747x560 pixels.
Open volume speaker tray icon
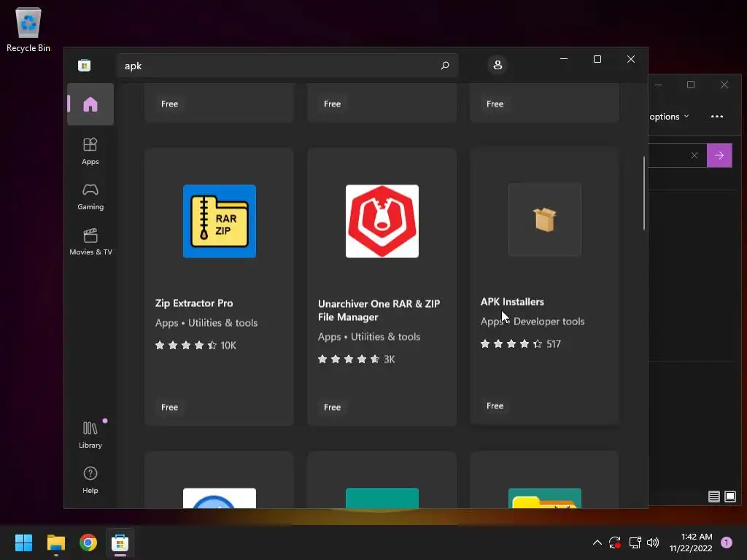653,542
